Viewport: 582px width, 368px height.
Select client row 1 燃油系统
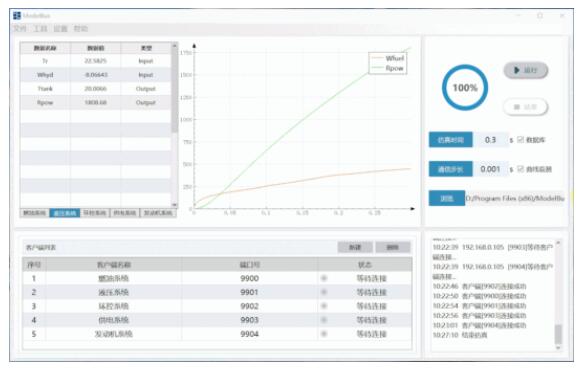tap(217, 278)
